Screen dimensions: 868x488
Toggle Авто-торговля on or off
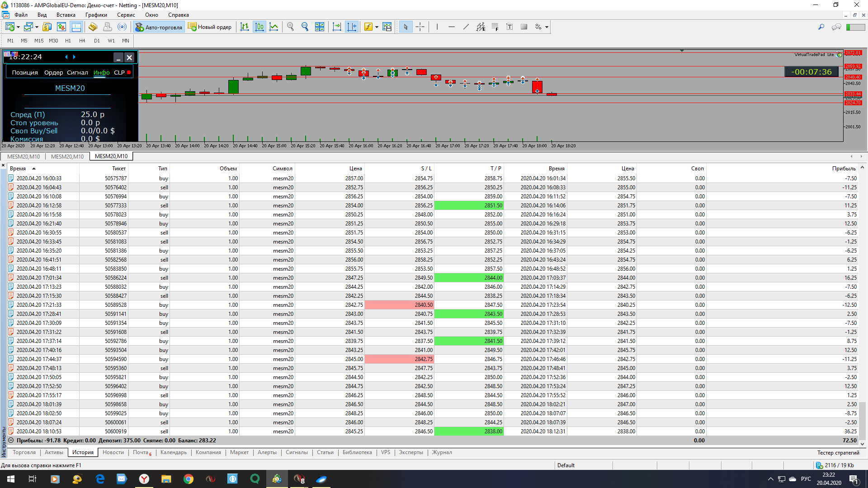click(159, 27)
